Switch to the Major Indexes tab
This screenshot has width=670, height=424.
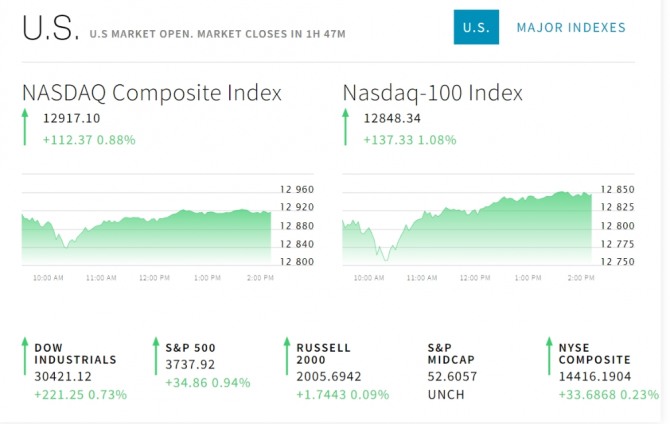(x=571, y=27)
